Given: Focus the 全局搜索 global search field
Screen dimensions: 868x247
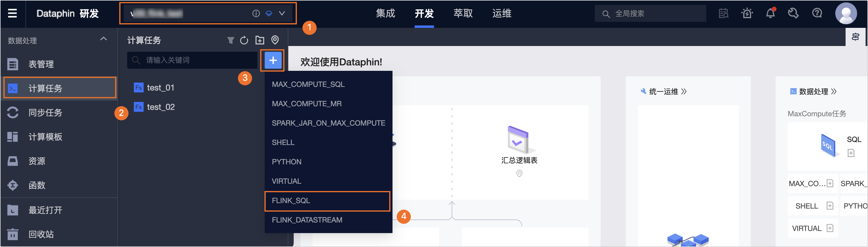Looking at the screenshot, I should point(650,14).
